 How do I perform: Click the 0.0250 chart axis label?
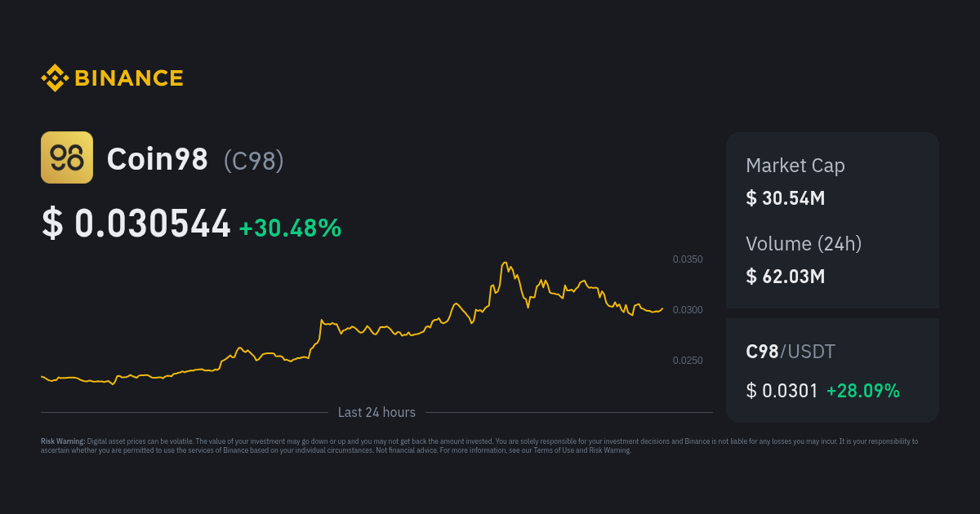(688, 361)
